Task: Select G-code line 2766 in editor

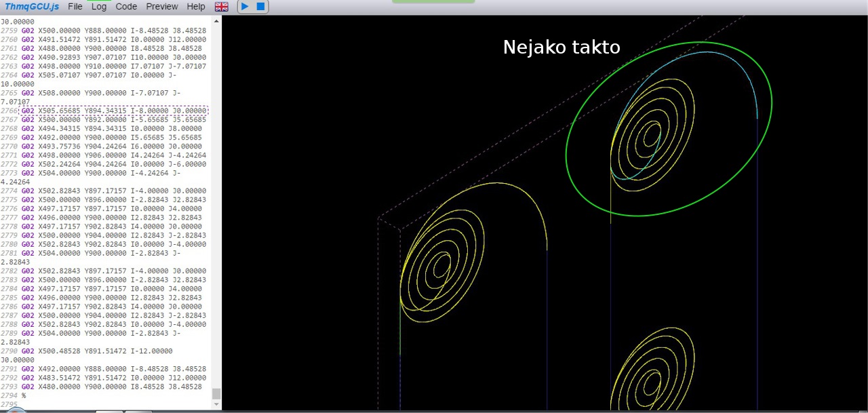Action: click(x=114, y=111)
